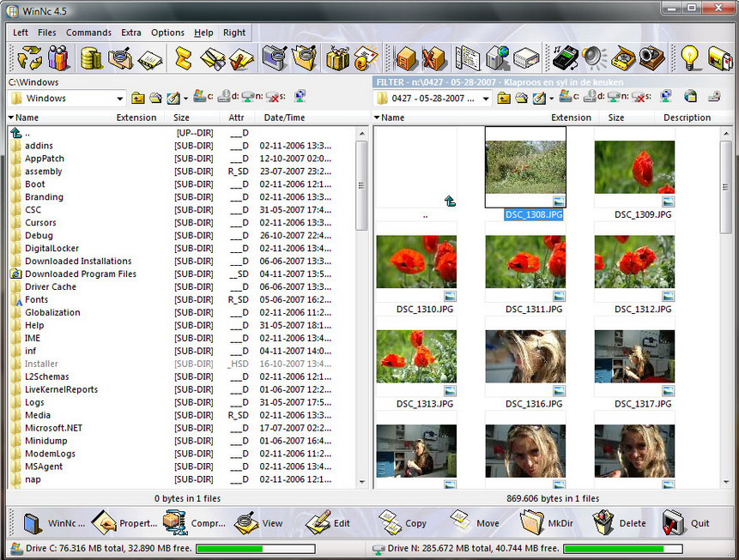The height and width of the screenshot is (560, 739).
Task: Select the Fonts folder in left panel
Action: 36,299
